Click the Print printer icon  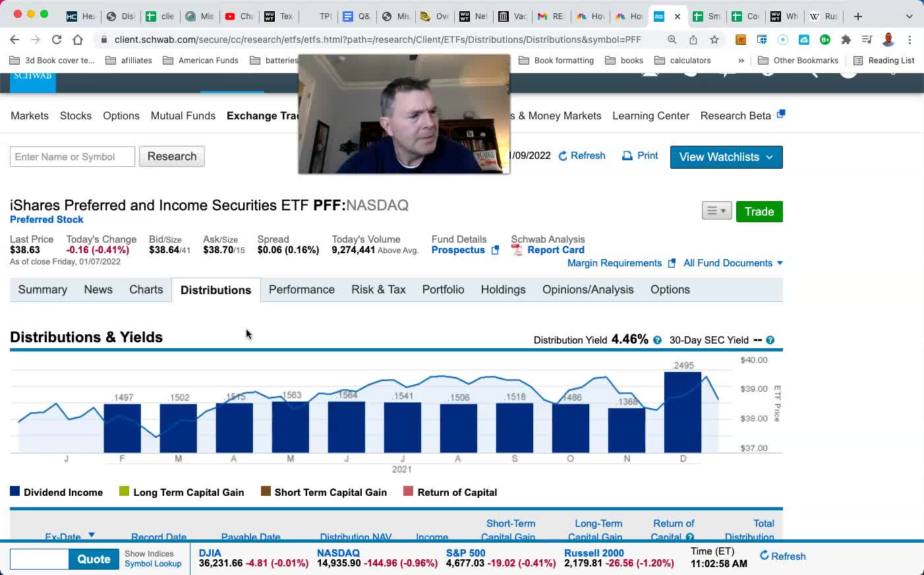click(x=627, y=156)
